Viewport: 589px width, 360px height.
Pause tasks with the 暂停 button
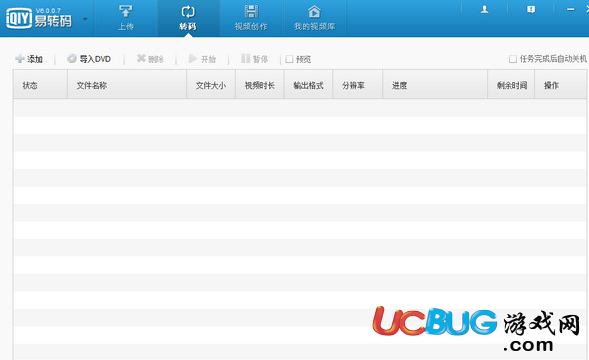(x=254, y=59)
